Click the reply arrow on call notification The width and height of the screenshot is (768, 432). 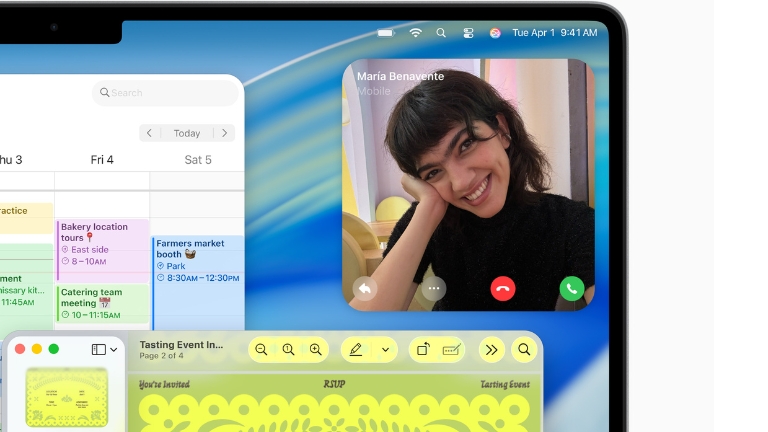(365, 289)
